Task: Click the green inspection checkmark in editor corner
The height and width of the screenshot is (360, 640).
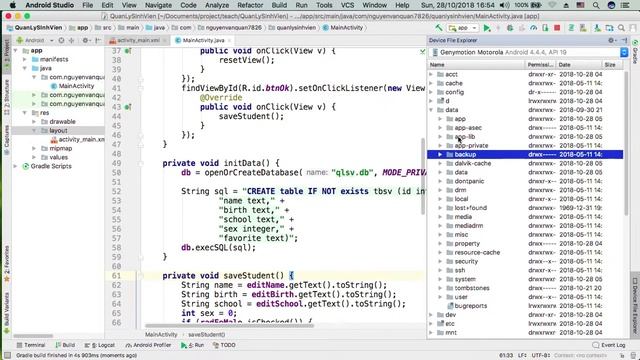Action: point(422,51)
